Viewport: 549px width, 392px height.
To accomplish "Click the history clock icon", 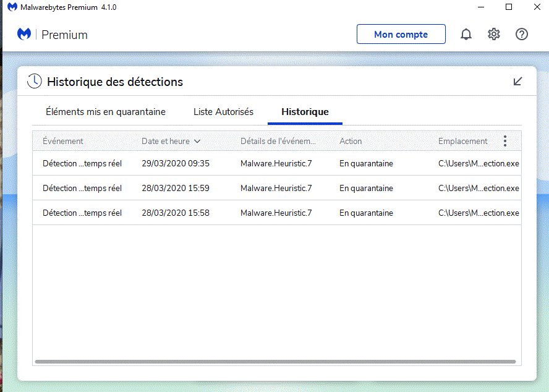I will click(35, 81).
